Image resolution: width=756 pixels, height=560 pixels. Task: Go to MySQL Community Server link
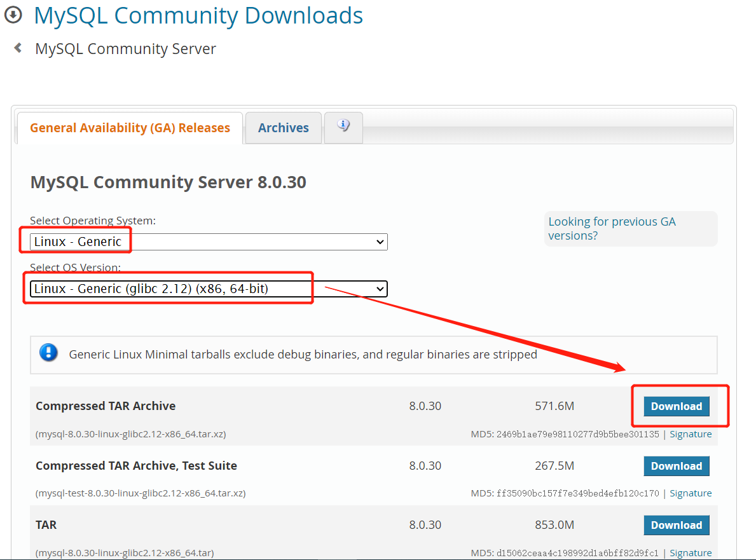point(125,49)
